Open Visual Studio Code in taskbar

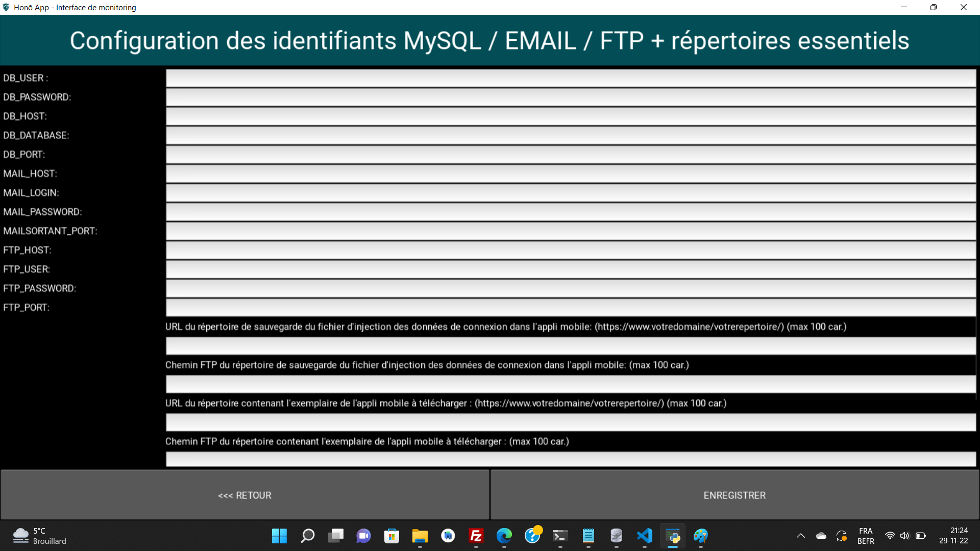pos(645,536)
